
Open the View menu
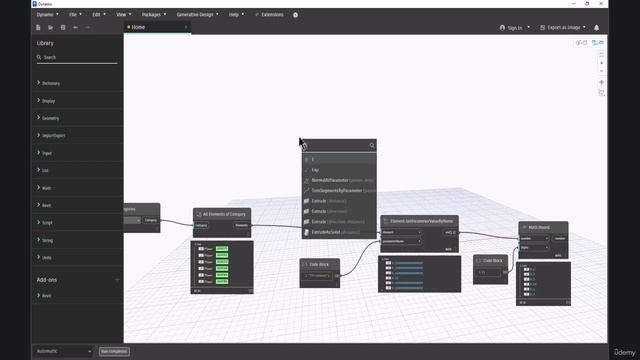pos(124,15)
